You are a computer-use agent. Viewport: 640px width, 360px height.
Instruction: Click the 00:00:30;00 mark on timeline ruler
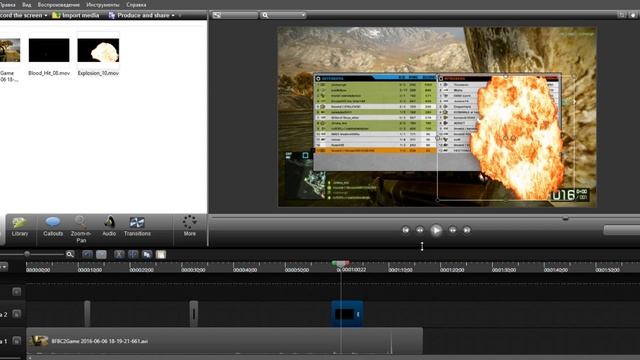pos(193,270)
